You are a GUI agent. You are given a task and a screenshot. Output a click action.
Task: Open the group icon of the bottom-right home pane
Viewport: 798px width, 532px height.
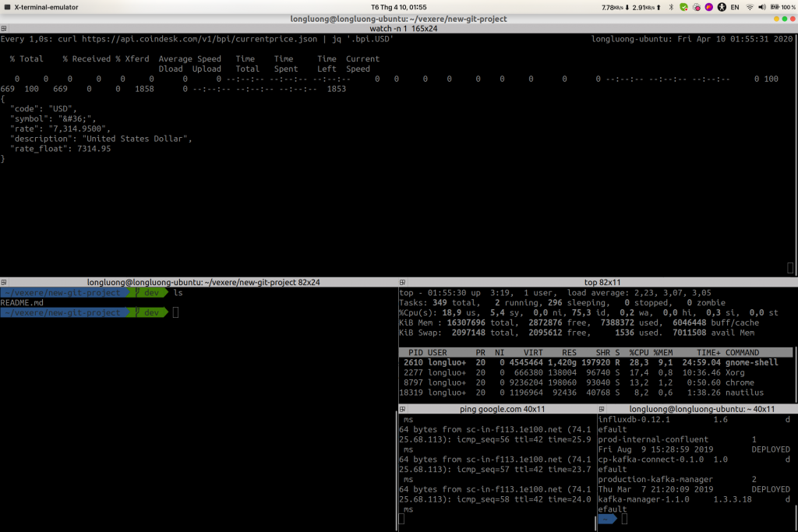tap(601, 409)
